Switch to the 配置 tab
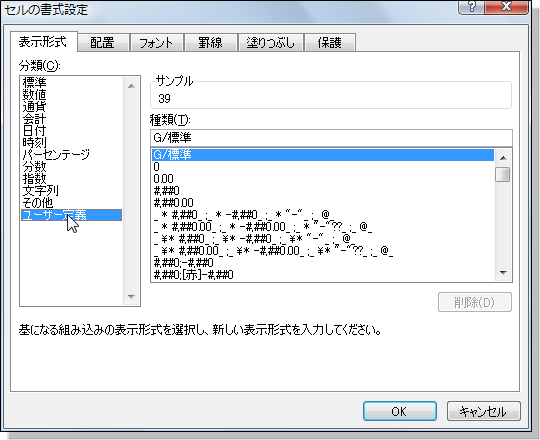Viewport: 540px width, 440px height. 103,43
